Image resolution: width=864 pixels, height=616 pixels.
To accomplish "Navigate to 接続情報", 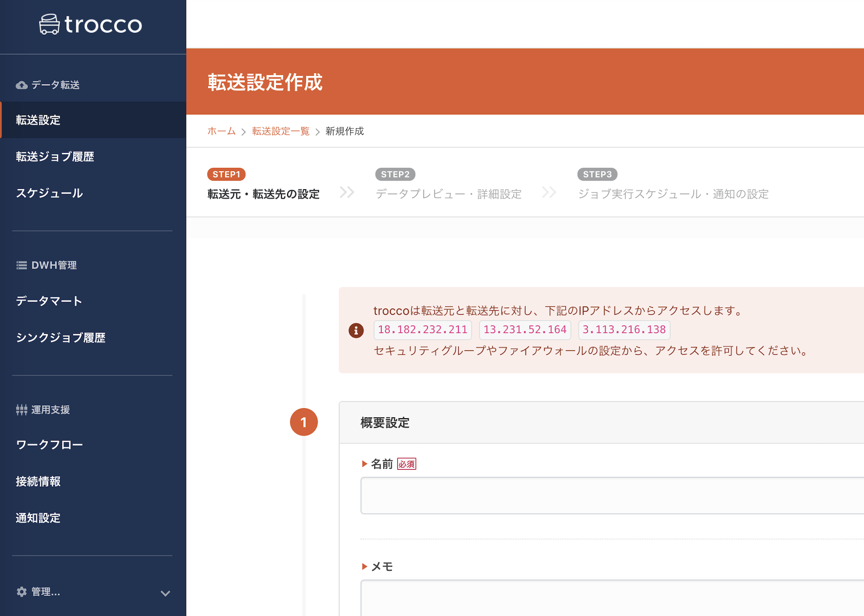I will click(38, 482).
